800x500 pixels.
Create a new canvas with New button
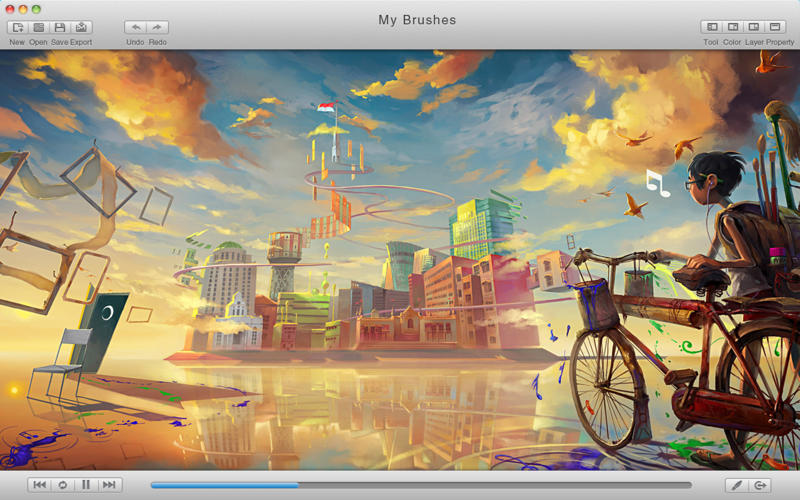coord(17,28)
